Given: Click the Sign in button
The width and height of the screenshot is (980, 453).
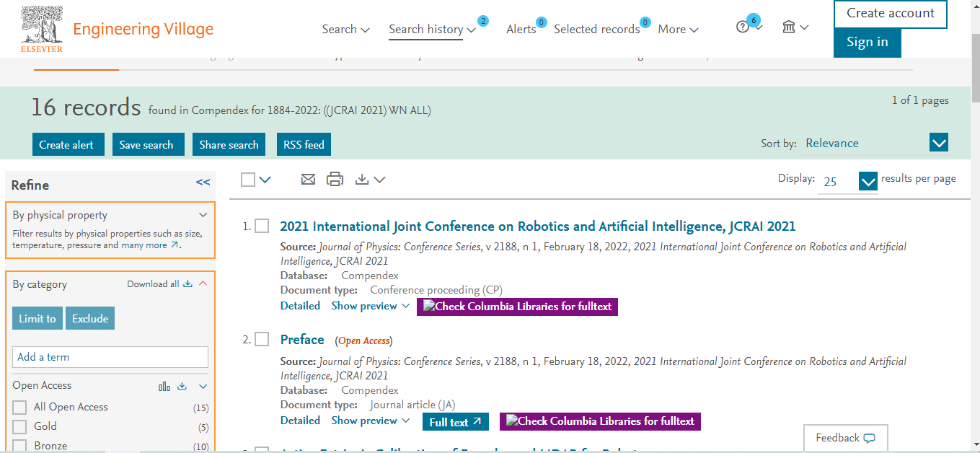Looking at the screenshot, I should pyautogui.click(x=867, y=43).
